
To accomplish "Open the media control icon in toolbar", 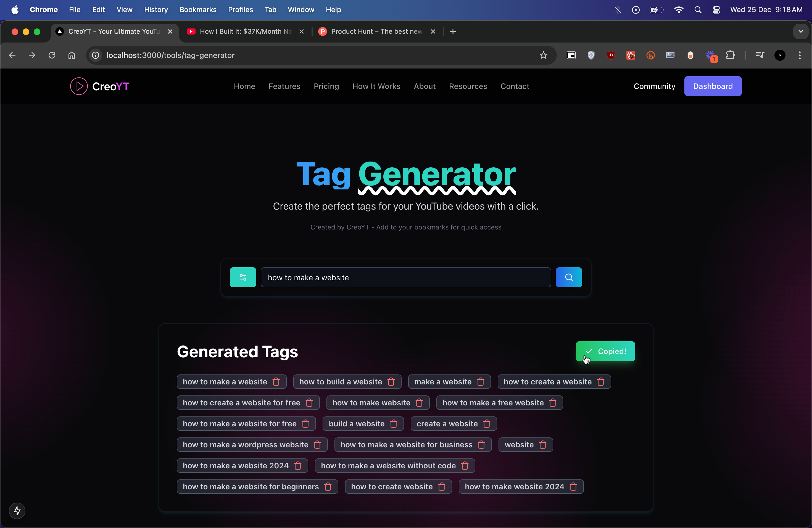I will [760, 55].
